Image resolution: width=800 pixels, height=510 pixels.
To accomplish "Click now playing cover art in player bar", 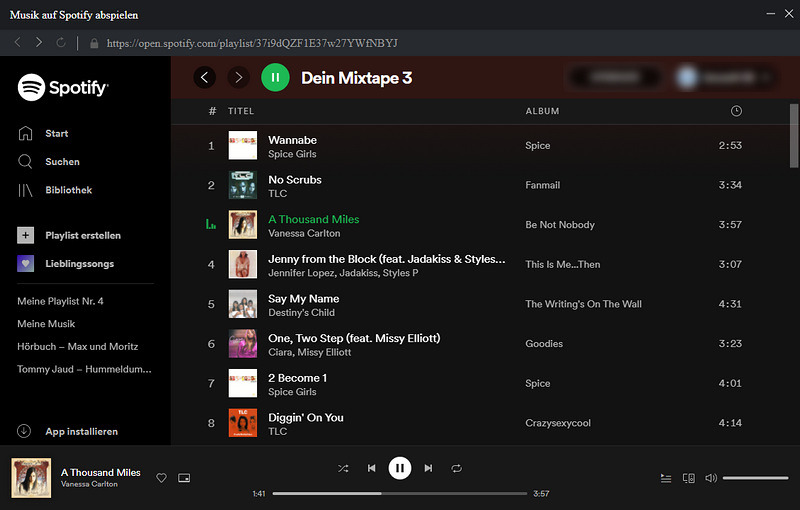I will point(31,478).
